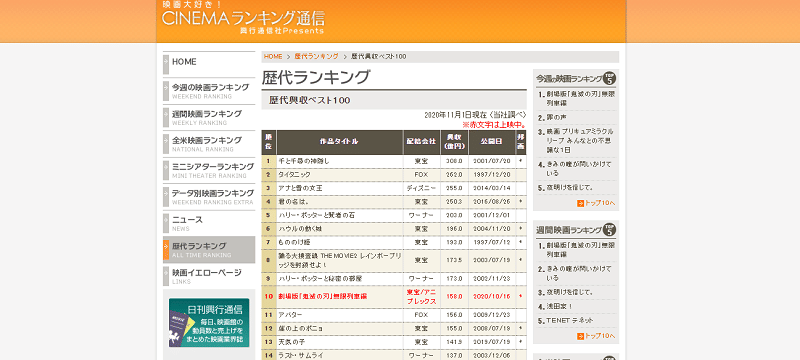Open 浅田家！ in weekly ranking panel

560,306
